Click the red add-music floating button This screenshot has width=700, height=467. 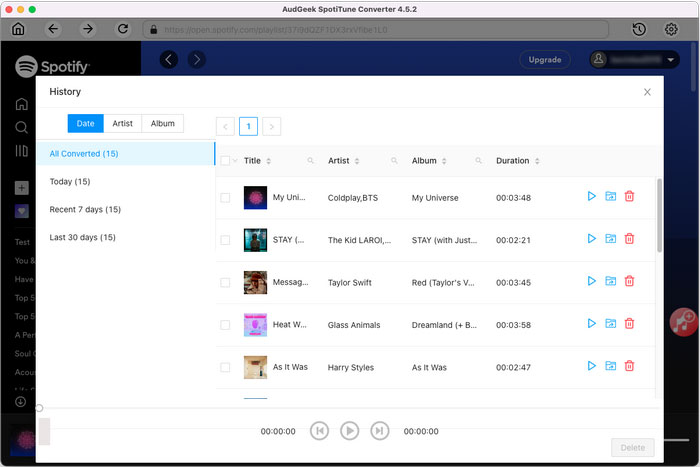pos(683,321)
